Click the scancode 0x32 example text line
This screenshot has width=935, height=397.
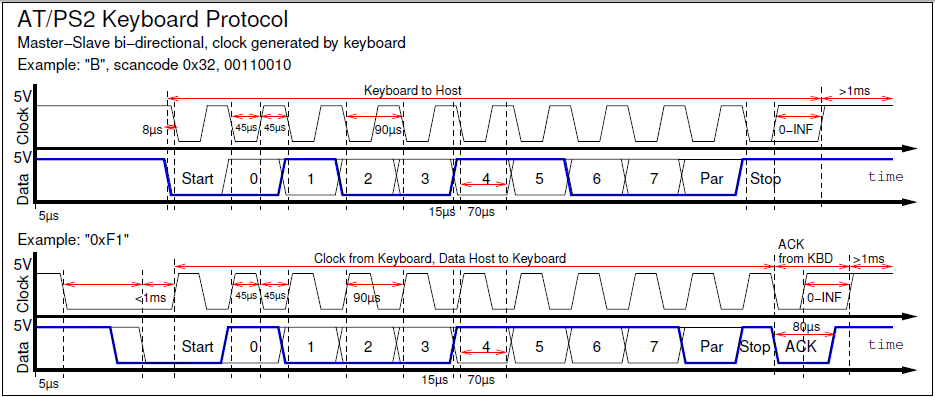coord(155,64)
